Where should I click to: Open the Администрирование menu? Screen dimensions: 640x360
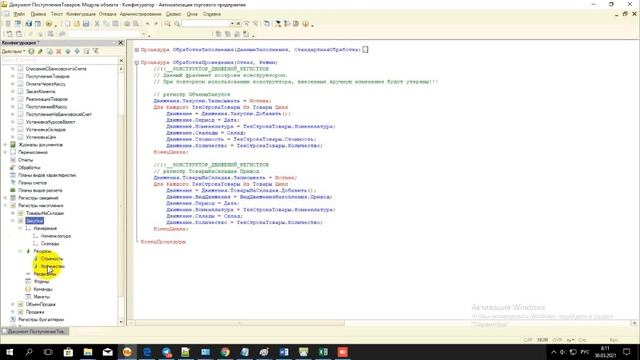pyautogui.click(x=140, y=14)
